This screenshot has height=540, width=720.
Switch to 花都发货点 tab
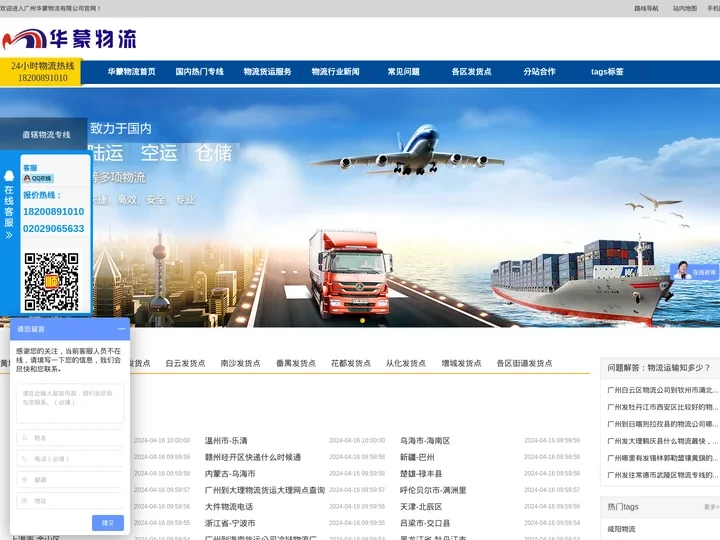[351, 363]
